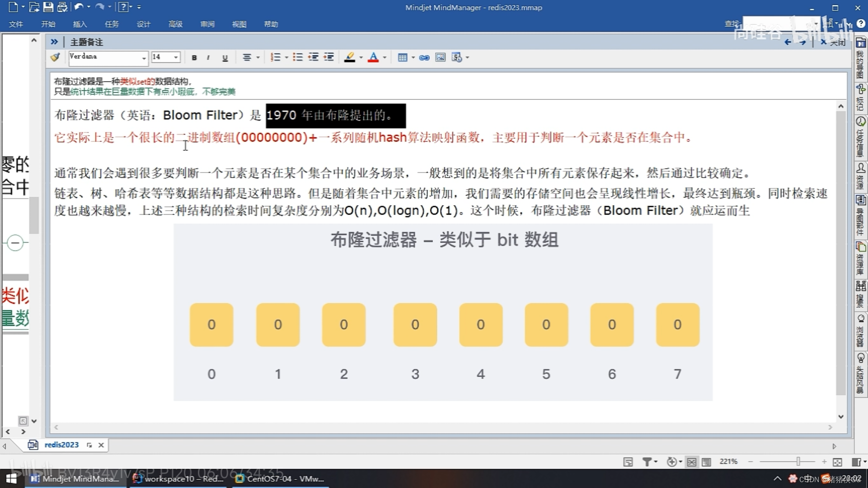Go to the next topic note arrow

click(802, 42)
